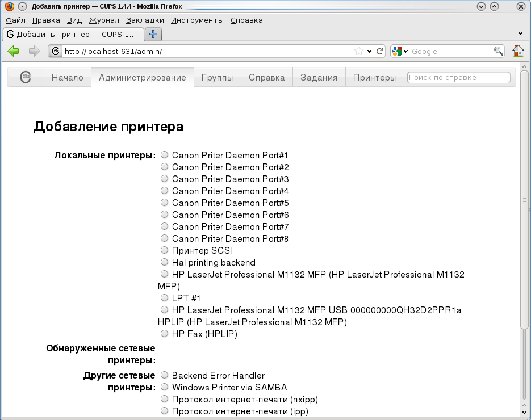Select HP LaserJet M1132 MFP USB HPLIP option
This screenshot has height=420, width=531.
click(164, 310)
